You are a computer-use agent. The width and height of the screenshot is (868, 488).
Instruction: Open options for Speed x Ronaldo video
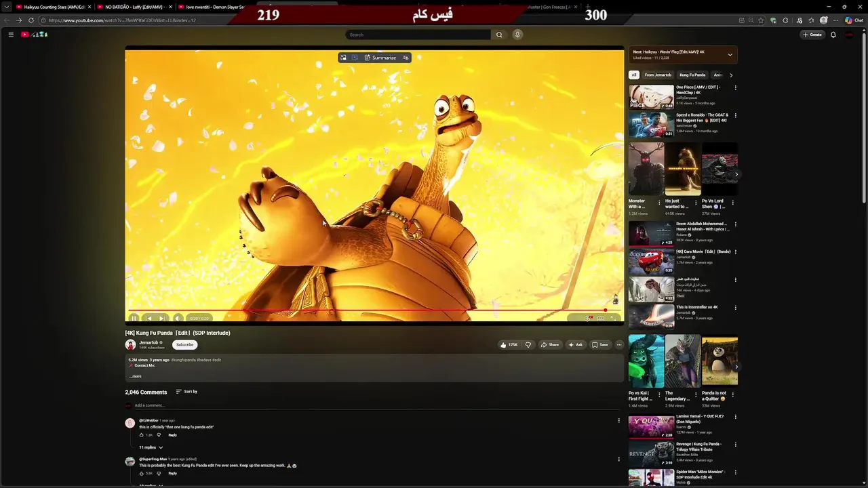(735, 116)
